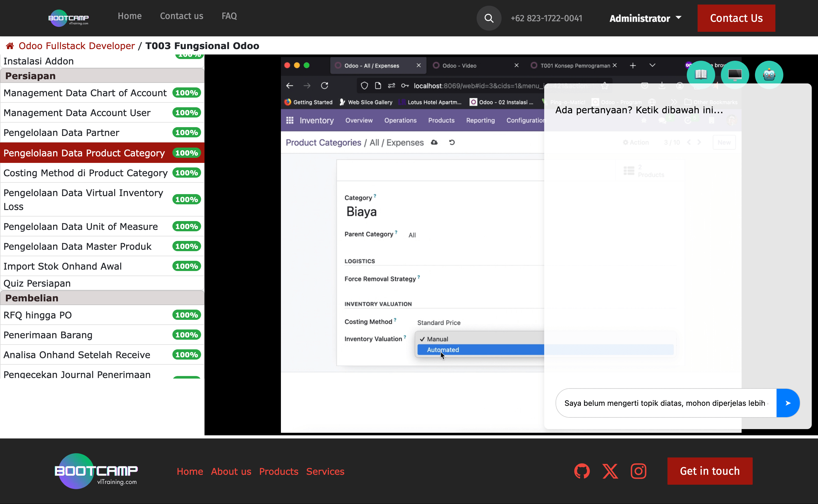Click the cloud save icon next to Expenses

click(x=434, y=142)
